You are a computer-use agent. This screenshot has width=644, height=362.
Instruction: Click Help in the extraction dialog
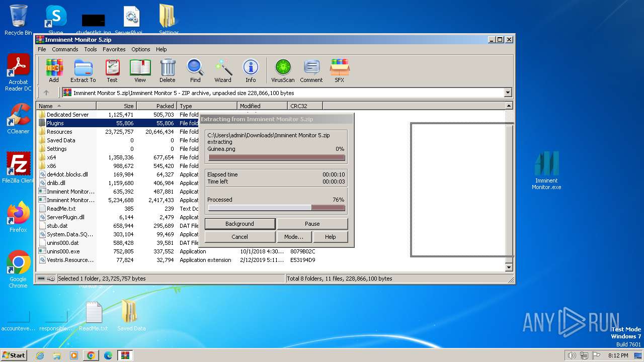pyautogui.click(x=330, y=237)
